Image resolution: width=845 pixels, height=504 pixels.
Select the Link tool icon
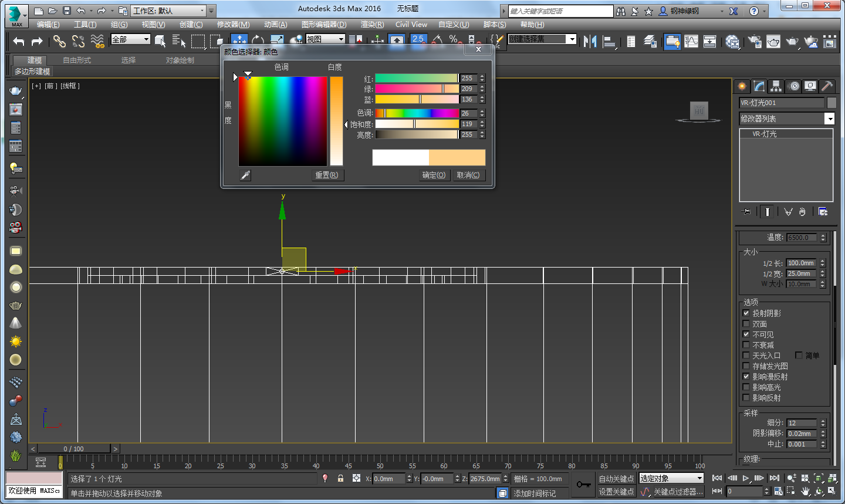[59, 41]
